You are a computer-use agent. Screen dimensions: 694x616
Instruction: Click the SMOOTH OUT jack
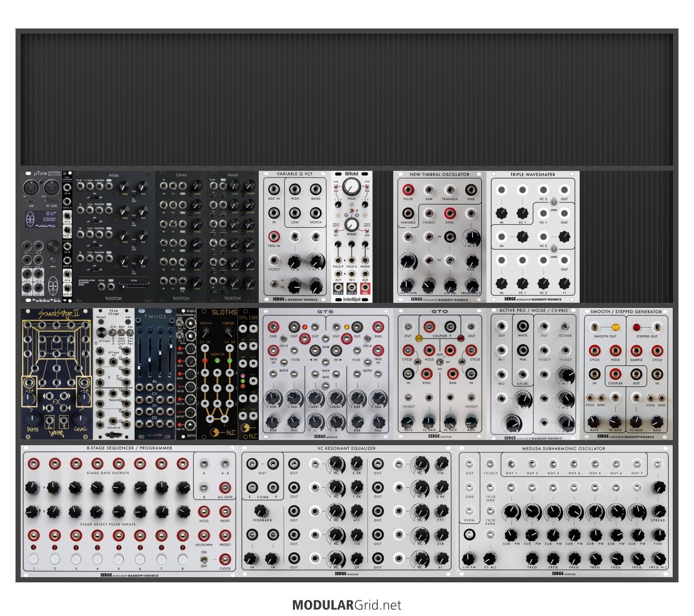[x=595, y=327]
